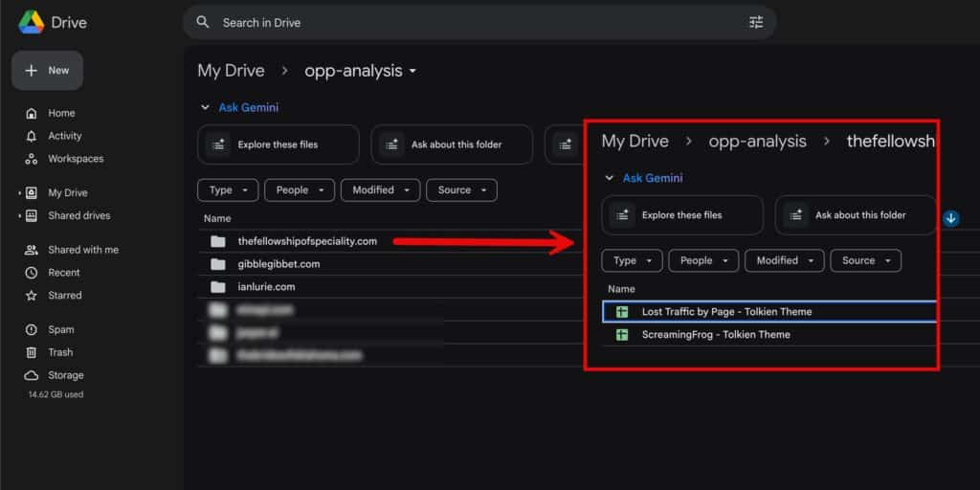The height and width of the screenshot is (490, 980).
Task: Select Recent in the sidebar
Action: [64, 273]
